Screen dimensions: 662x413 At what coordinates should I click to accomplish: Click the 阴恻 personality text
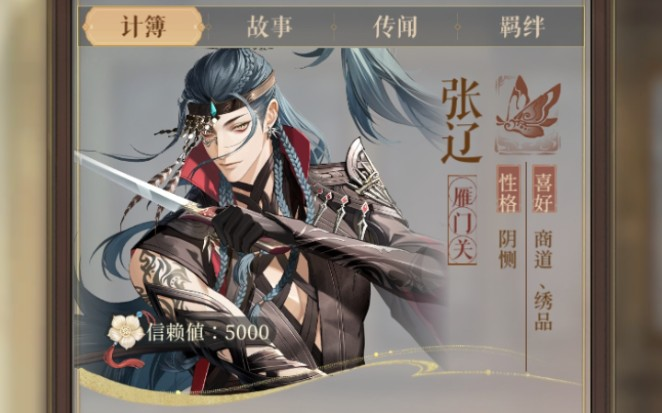(508, 249)
